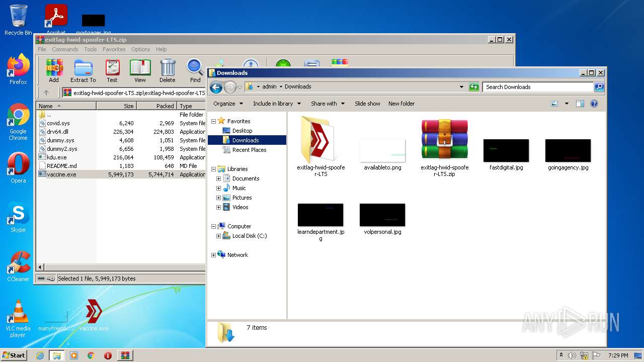Click the Add button in WinRAR toolbar
The image size is (644, 362).
[x=54, y=70]
